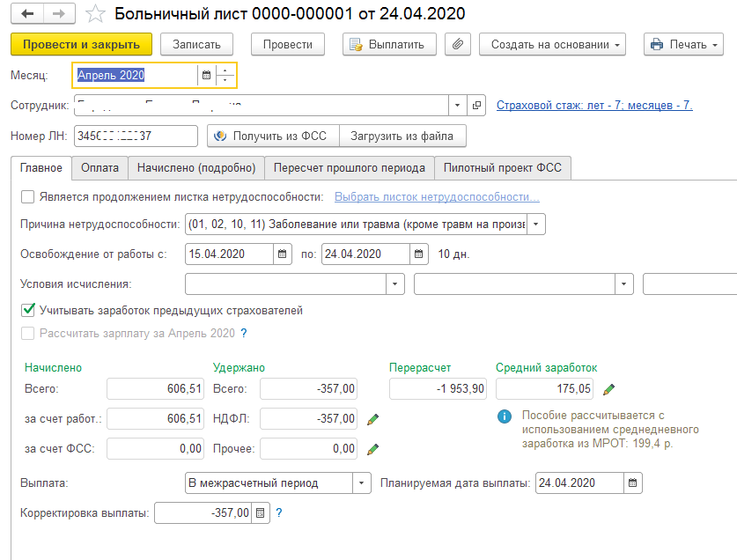Click the Номер ЛН input field
Viewport: 737px width, 560px height.
[x=136, y=136]
